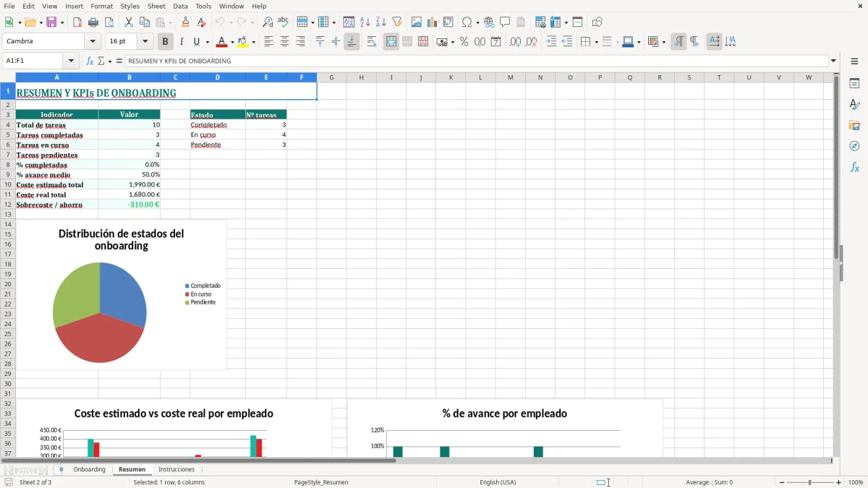The height and width of the screenshot is (488, 868).
Task: Open the font size dropdown
Action: pos(145,42)
